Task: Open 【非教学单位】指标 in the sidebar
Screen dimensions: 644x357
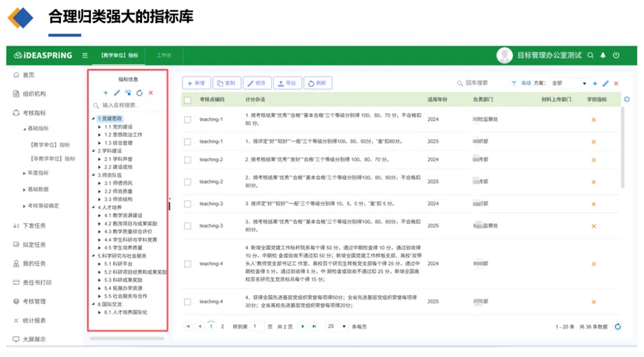Action: coord(53,159)
